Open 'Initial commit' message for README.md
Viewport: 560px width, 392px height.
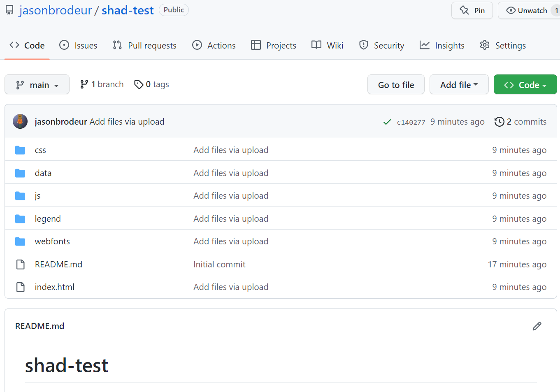219,264
